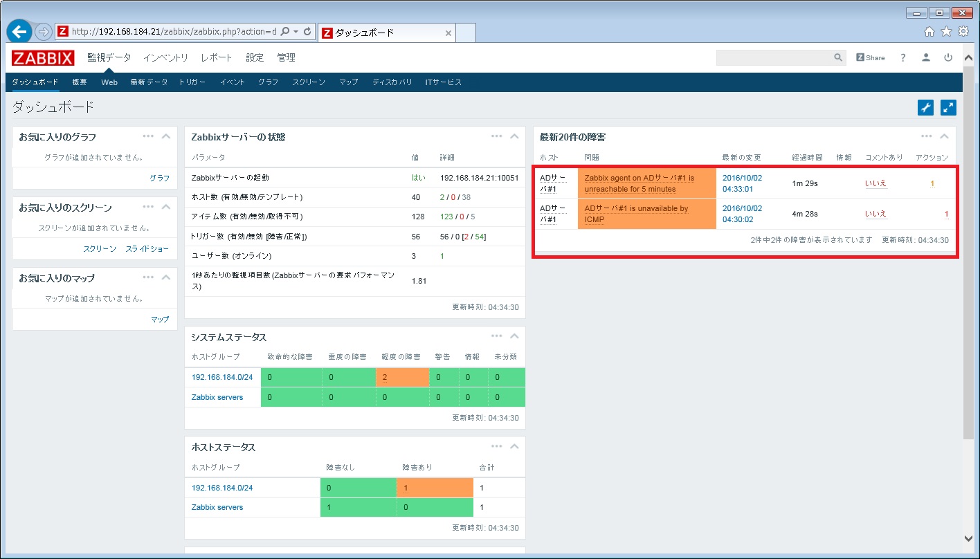The height and width of the screenshot is (559, 980).
Task: Click the logout power icon
Action: click(x=948, y=58)
